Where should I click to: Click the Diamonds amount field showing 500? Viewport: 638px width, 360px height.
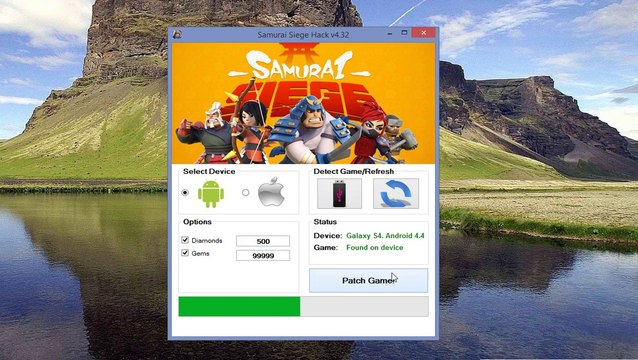click(263, 241)
